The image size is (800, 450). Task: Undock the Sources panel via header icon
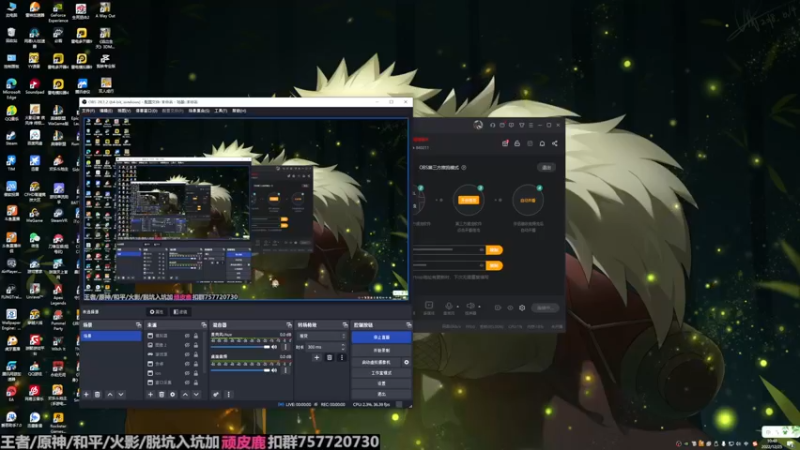click(x=204, y=325)
